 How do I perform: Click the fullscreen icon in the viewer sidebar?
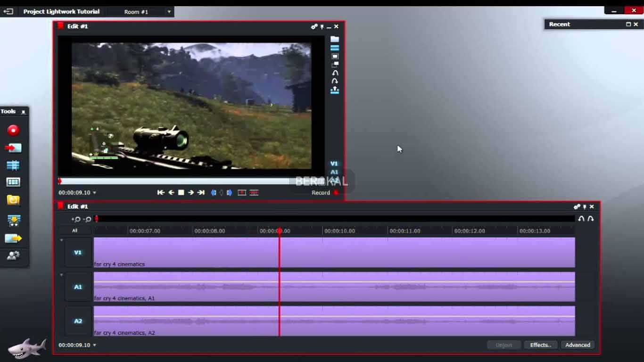click(x=335, y=56)
